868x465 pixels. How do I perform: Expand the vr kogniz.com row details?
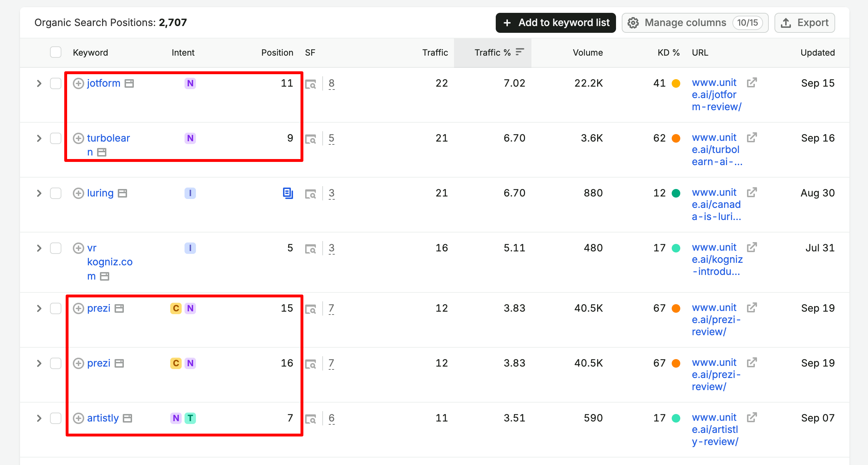tap(39, 248)
